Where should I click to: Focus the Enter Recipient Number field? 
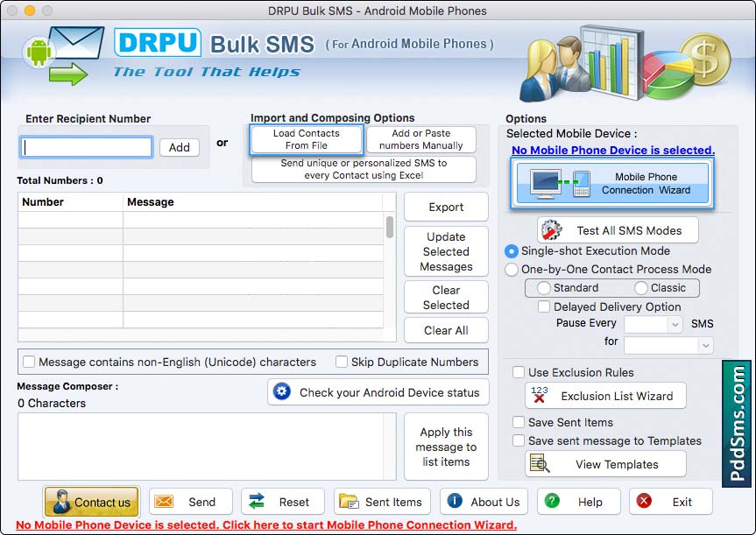[87, 147]
